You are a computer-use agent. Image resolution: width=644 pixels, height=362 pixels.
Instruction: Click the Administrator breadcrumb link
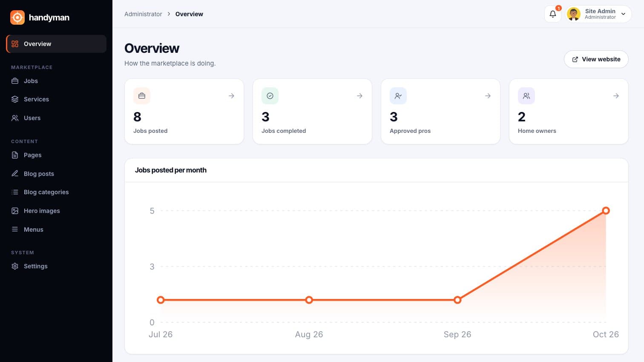[143, 14]
